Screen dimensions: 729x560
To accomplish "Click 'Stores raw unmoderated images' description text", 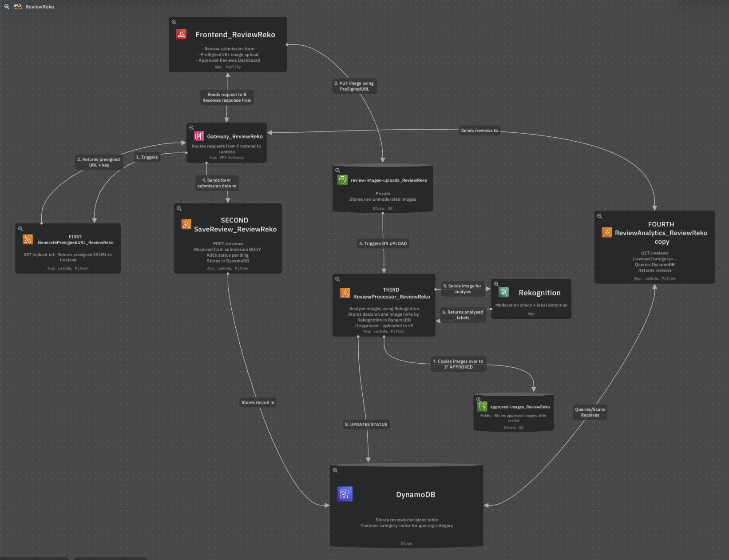I will tap(383, 199).
